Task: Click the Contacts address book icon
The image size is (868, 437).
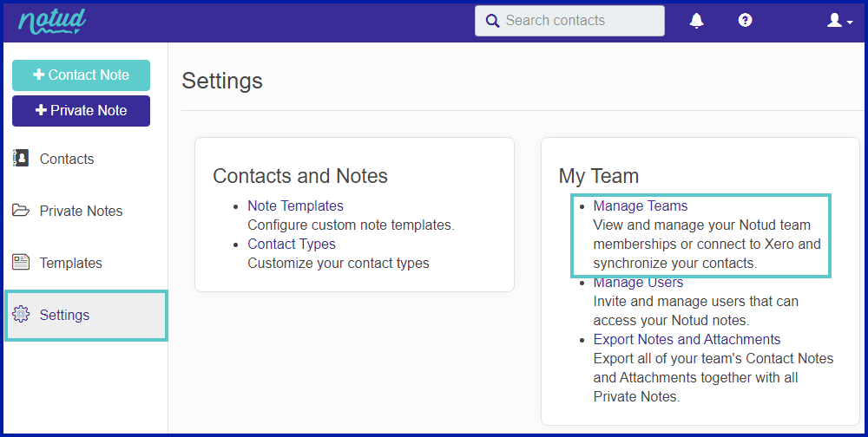Action: point(21,158)
